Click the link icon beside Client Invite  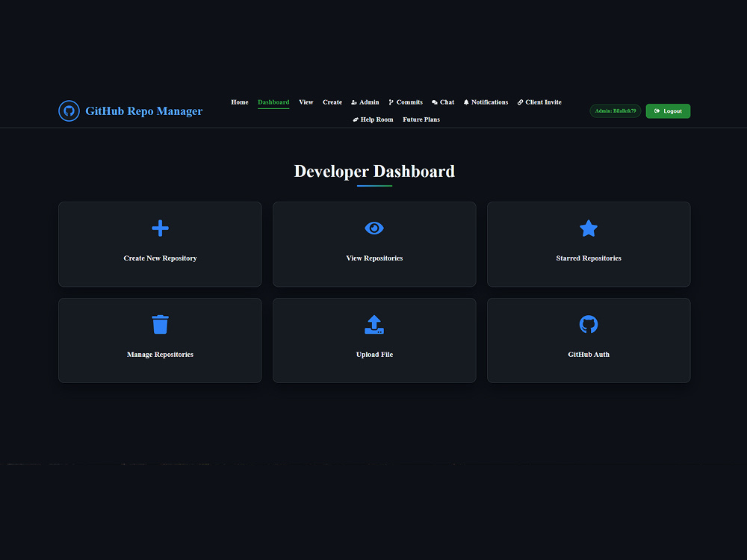520,102
